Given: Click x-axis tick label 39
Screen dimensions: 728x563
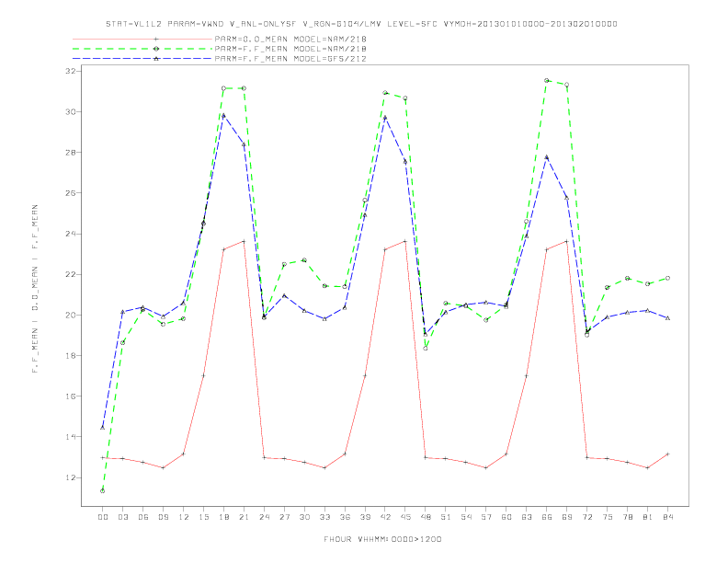Looking at the screenshot, I should [x=365, y=517].
